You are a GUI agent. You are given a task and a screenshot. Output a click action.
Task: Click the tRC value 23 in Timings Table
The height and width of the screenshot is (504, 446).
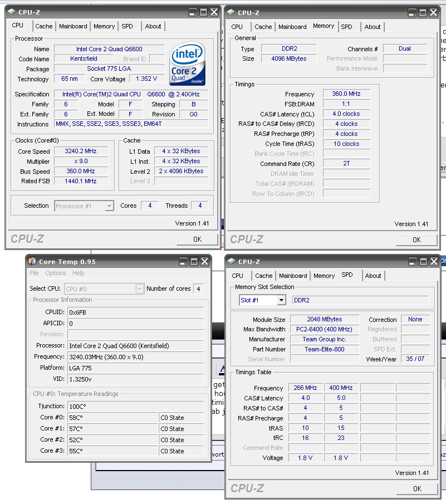341,438
